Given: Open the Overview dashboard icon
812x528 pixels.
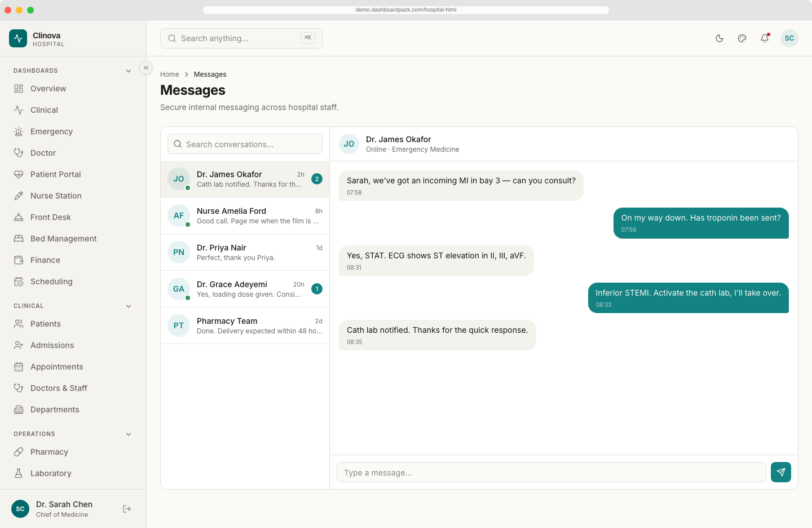Looking at the screenshot, I should [19, 89].
